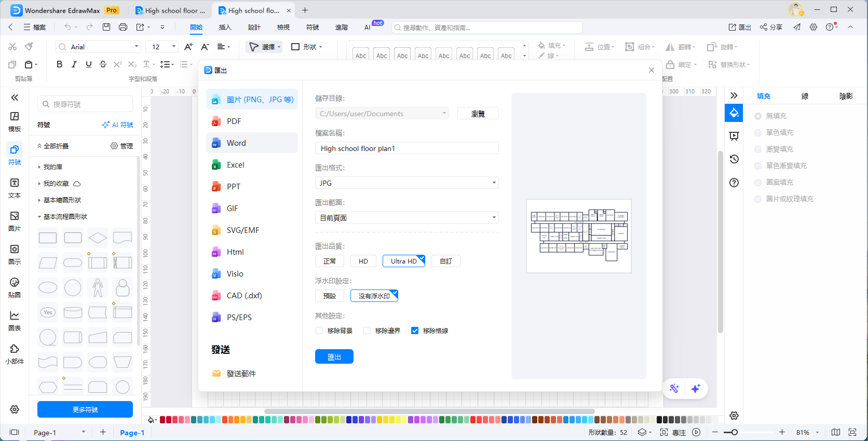Open the Templates panel in left sidebar
This screenshot has width=868, height=441.
(15, 121)
